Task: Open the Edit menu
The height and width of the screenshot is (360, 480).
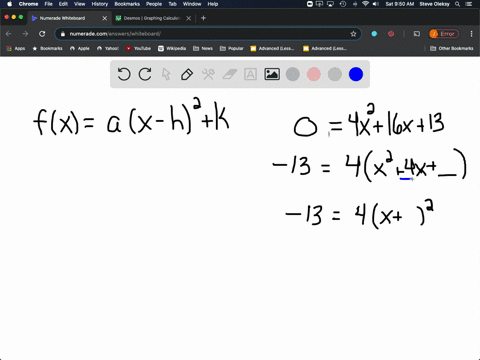Action: 63,4
